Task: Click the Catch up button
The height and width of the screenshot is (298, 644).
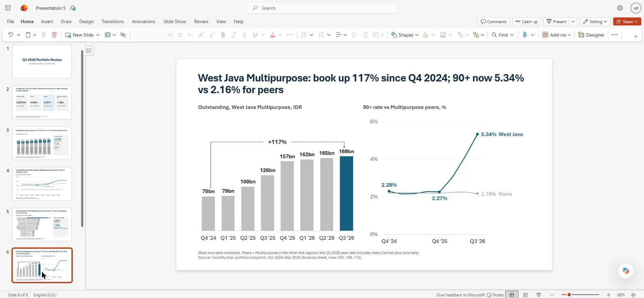Action: point(526,21)
